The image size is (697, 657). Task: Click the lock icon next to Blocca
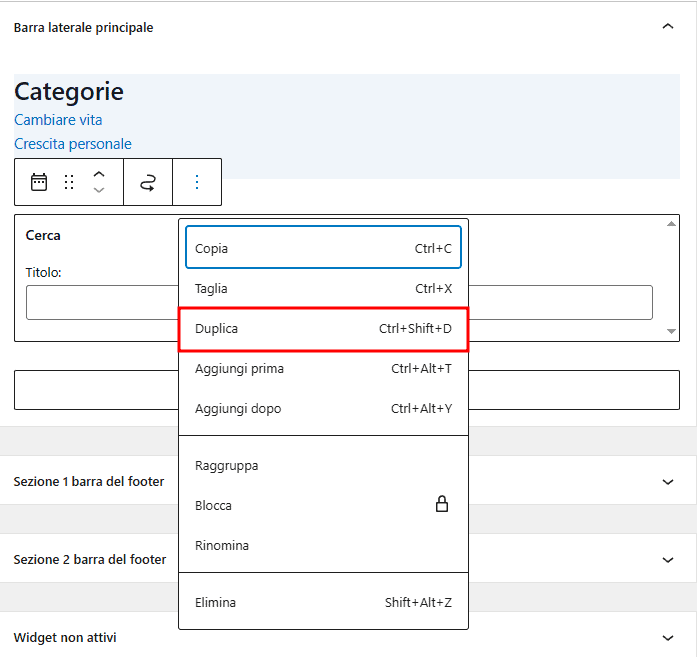[x=441, y=504]
